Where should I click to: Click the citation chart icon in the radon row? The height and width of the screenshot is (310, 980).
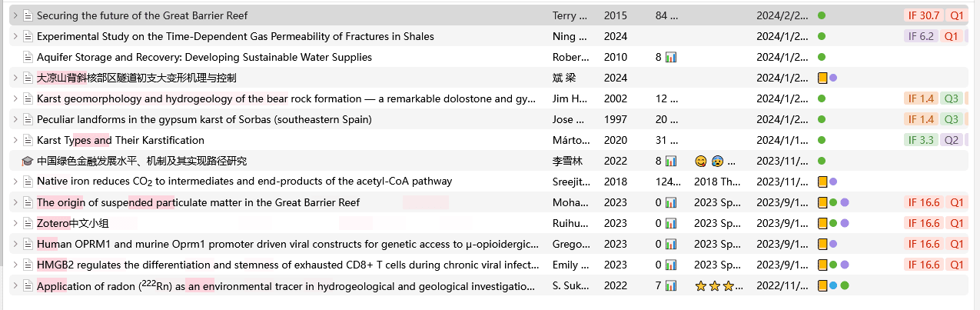670,286
